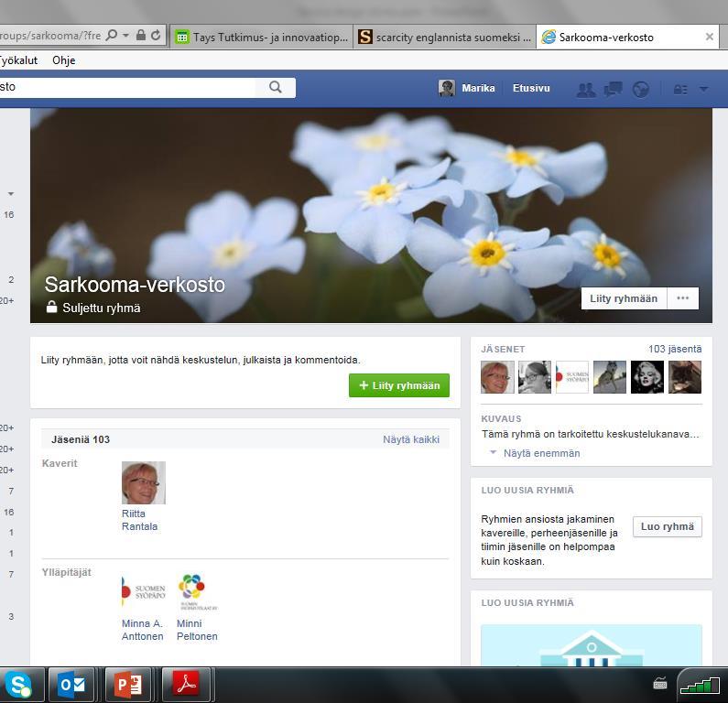
Task: Click the address bar security lock icon
Action: (141, 36)
